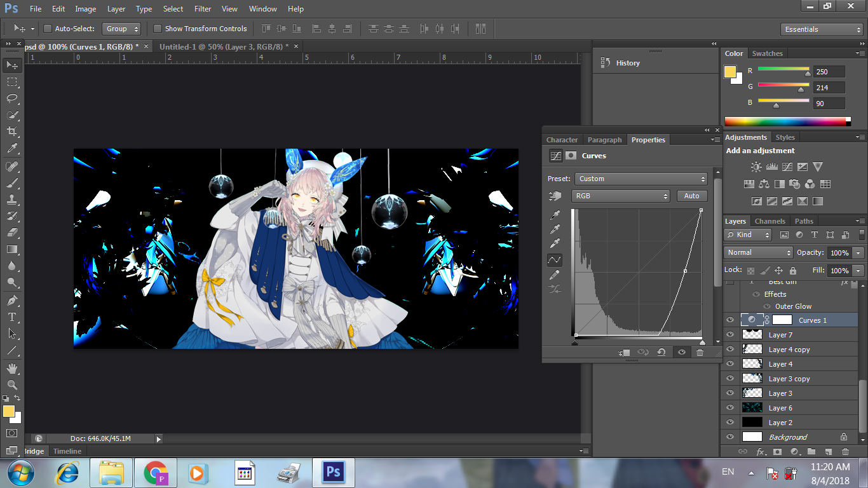Screen dimensions: 868x488
Task: Toggle Curves adjustment visibility in Properties
Action: pos(681,352)
